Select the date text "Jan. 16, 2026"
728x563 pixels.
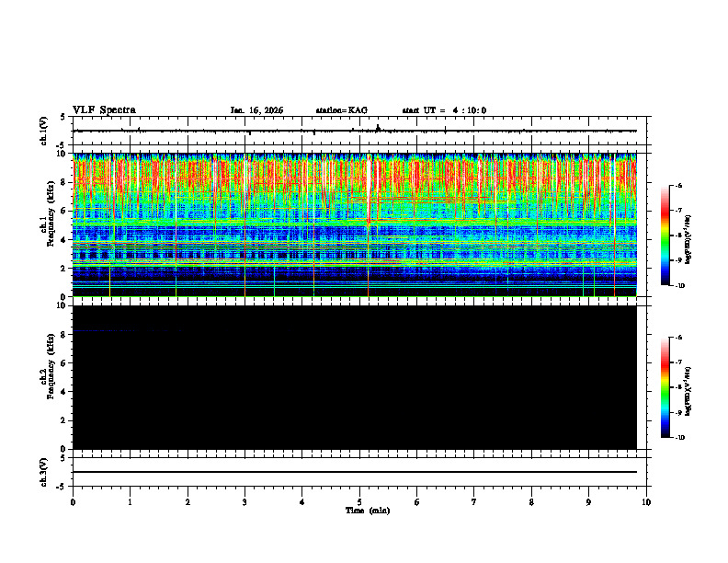[256, 110]
